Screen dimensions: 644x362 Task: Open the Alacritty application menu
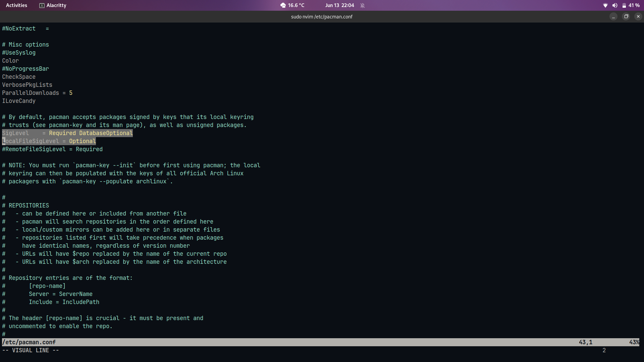pos(56,5)
